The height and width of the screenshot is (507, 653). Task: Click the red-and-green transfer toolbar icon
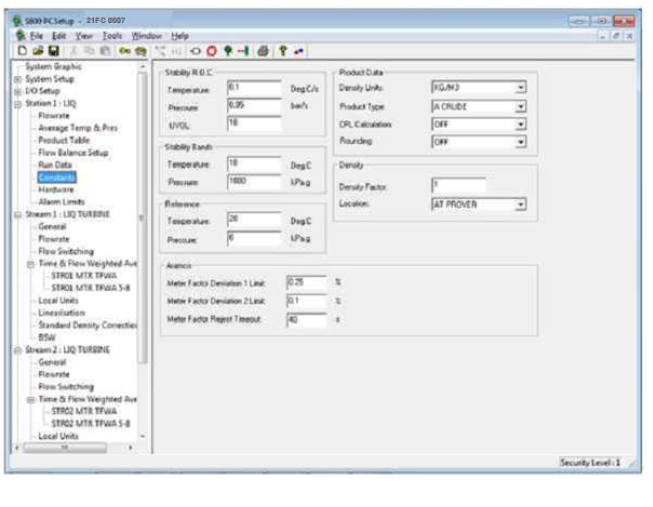(x=244, y=51)
